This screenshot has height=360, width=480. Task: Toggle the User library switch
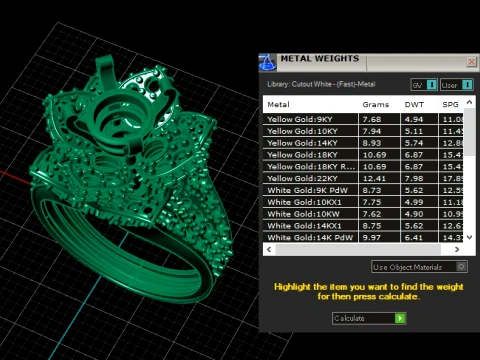point(457,85)
